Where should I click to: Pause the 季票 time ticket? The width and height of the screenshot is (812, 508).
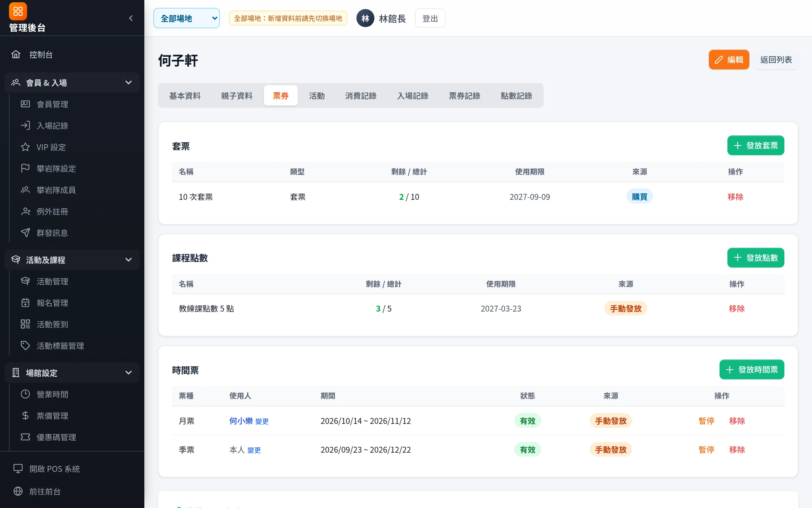706,450
